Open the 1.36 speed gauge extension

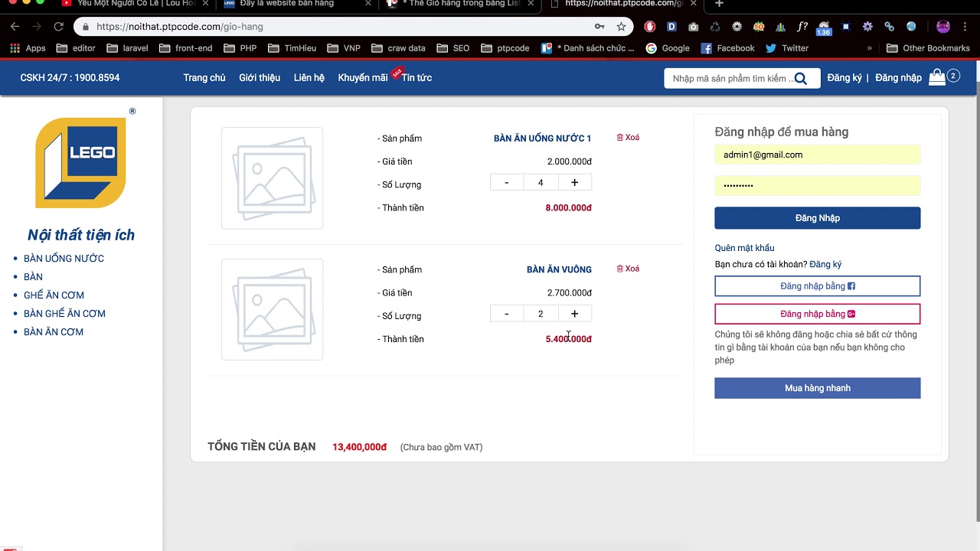click(824, 28)
